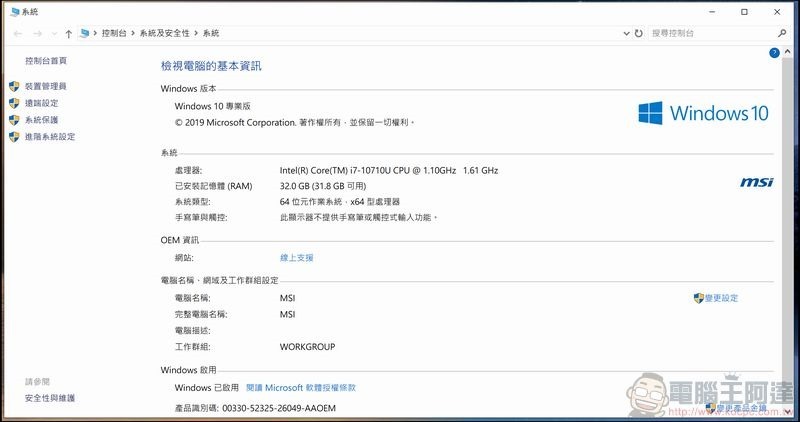The height and width of the screenshot is (422, 800).
Task: Open the recent locations dropdown arrow
Action: (54, 34)
